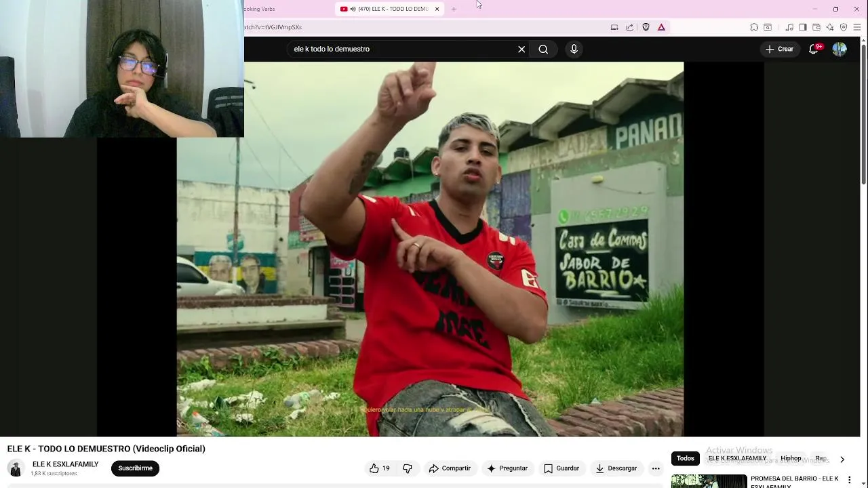
Task: Subscribe with the Suscribirme button
Action: (135, 468)
